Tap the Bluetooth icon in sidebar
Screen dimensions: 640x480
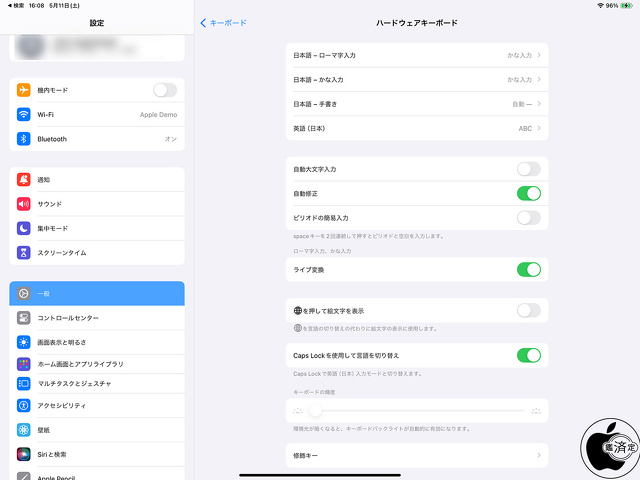coord(24,139)
